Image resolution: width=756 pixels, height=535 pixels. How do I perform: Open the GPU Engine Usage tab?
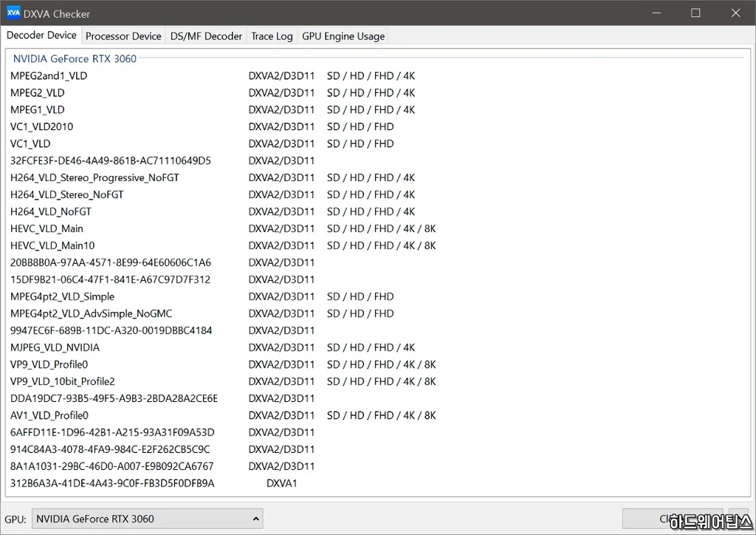(x=343, y=36)
